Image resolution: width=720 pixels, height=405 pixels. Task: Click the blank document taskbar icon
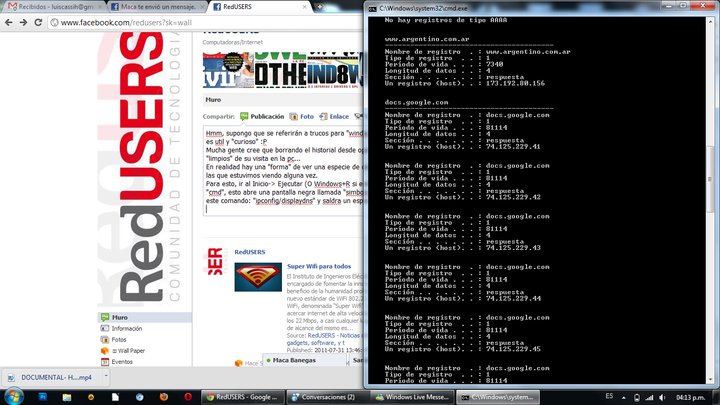(115, 397)
